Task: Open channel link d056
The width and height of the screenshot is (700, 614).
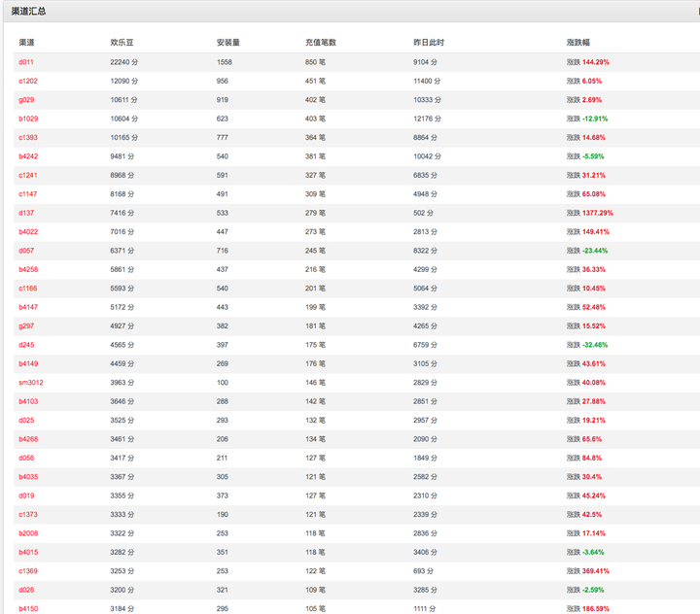Action: [x=26, y=458]
